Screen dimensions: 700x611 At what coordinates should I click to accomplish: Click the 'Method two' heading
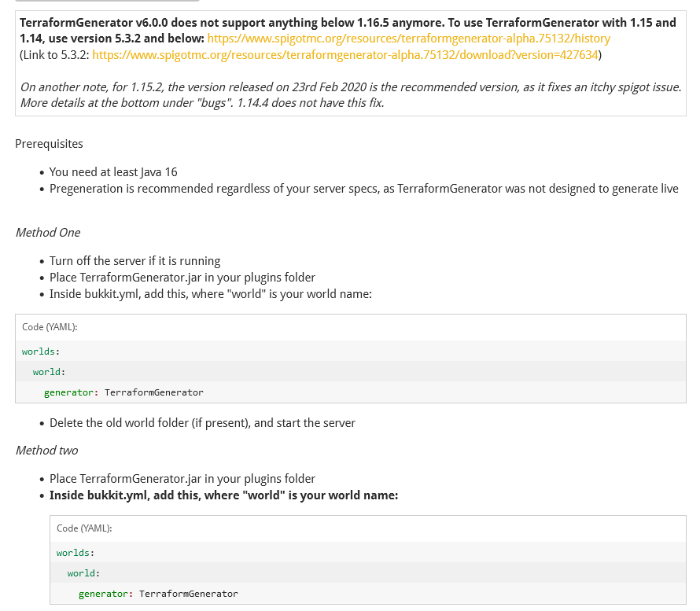[x=47, y=451]
